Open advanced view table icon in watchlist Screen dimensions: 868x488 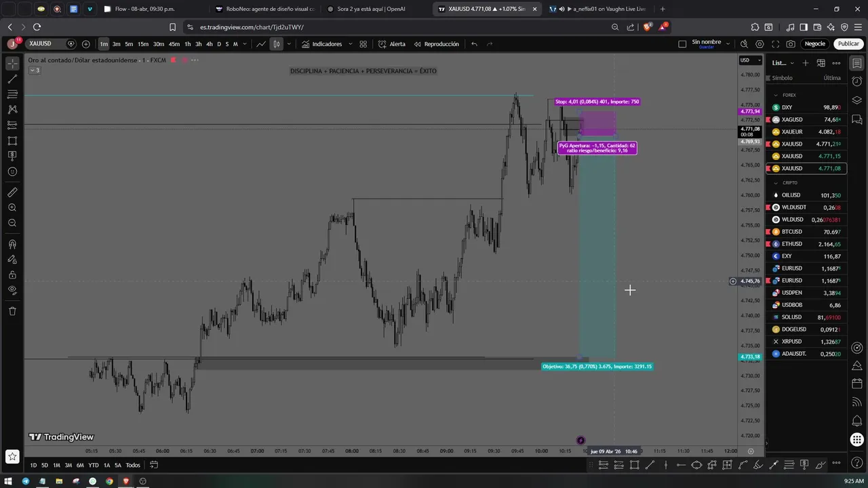pos(821,63)
